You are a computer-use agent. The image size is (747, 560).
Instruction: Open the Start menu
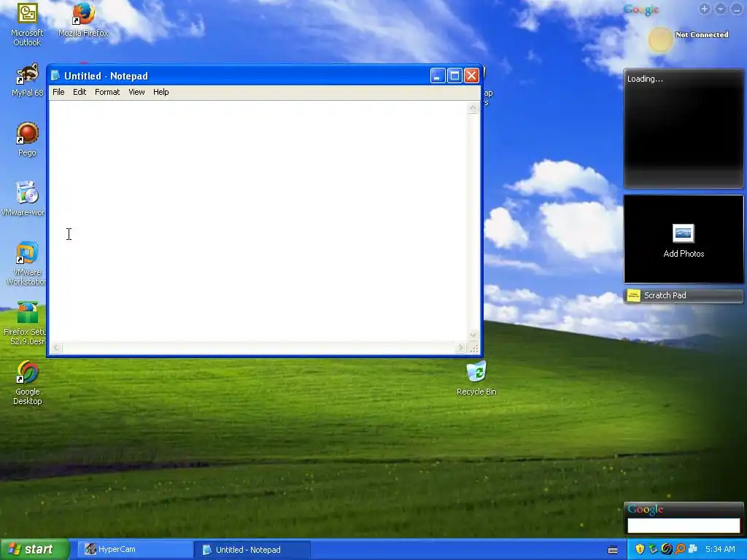click(35, 549)
